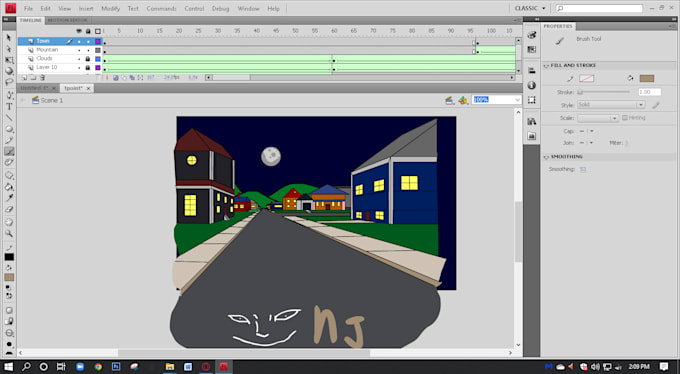Open the toolbox stroke color black swatch
The width and height of the screenshot is (680, 374).
[x=9, y=257]
